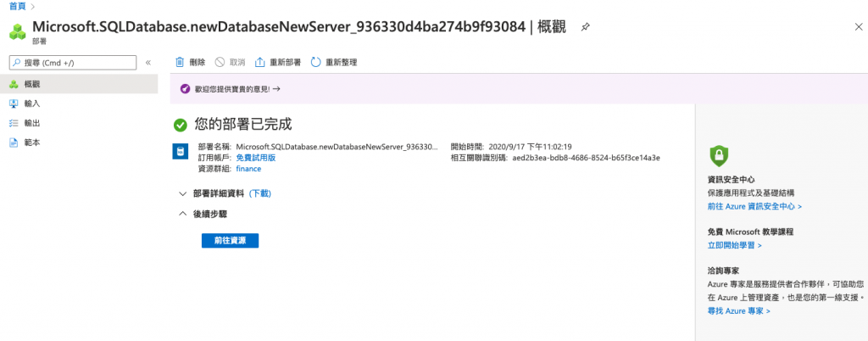Open the 尋找 Azure 專家 link
Viewport: 868px width, 341px height.
tap(739, 311)
